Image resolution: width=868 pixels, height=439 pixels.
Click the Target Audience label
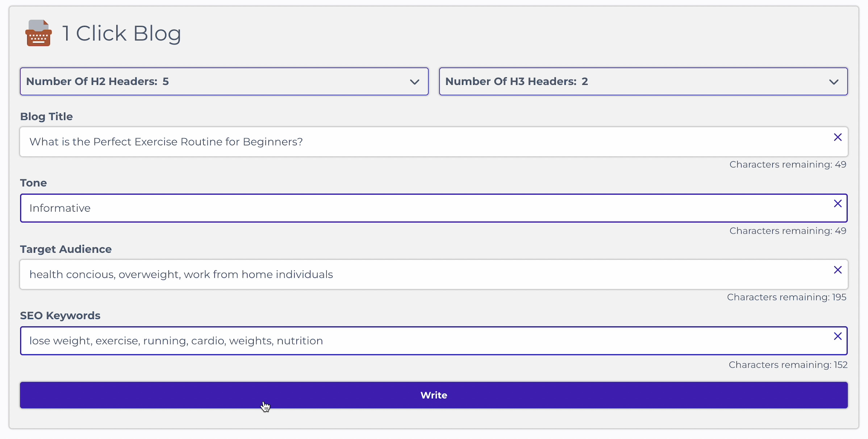pos(66,249)
